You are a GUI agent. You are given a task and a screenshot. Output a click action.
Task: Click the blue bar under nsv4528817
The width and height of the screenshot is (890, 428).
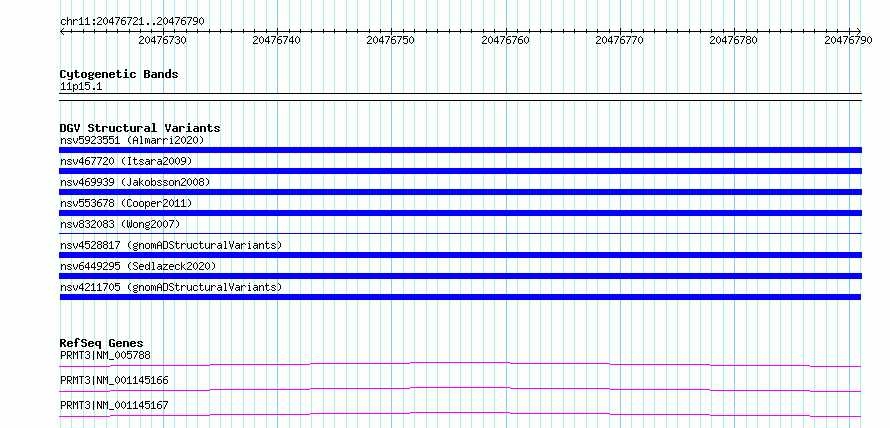tap(460, 255)
